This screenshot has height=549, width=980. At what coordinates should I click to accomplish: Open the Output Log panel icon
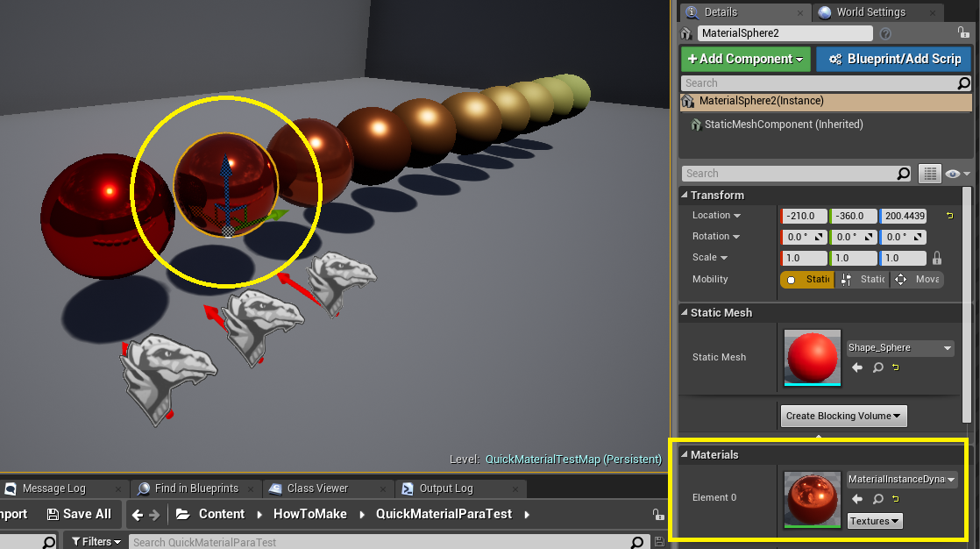pos(406,488)
